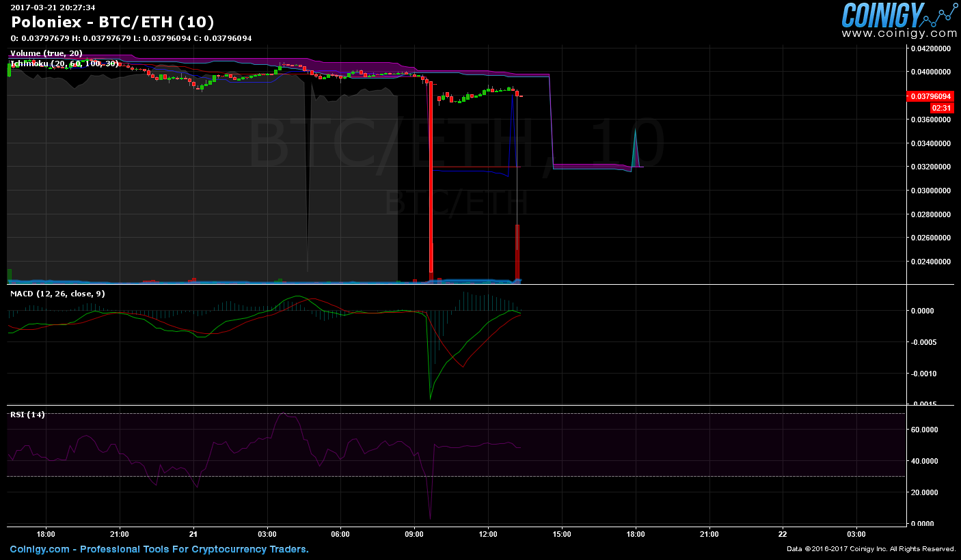Click the red 0.03796094 current price tag

[x=930, y=96]
